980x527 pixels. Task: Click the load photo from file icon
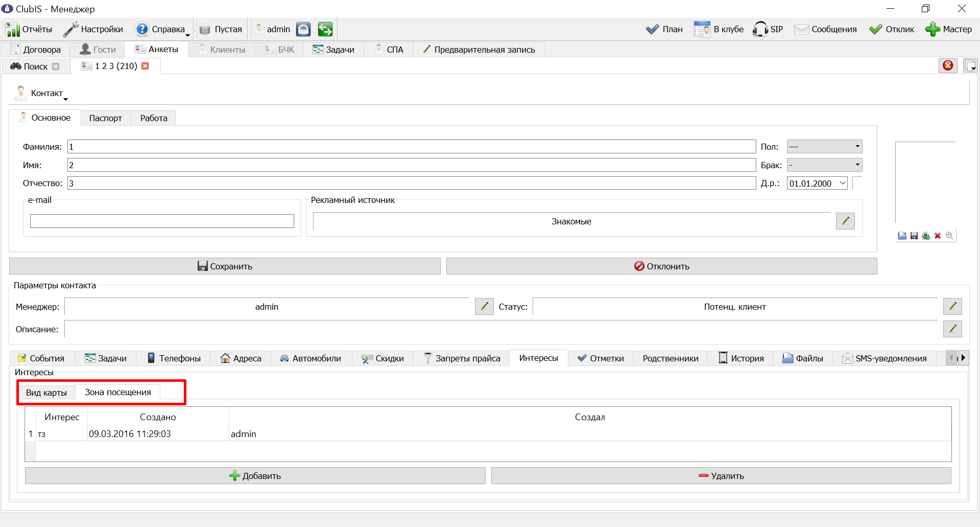point(902,236)
